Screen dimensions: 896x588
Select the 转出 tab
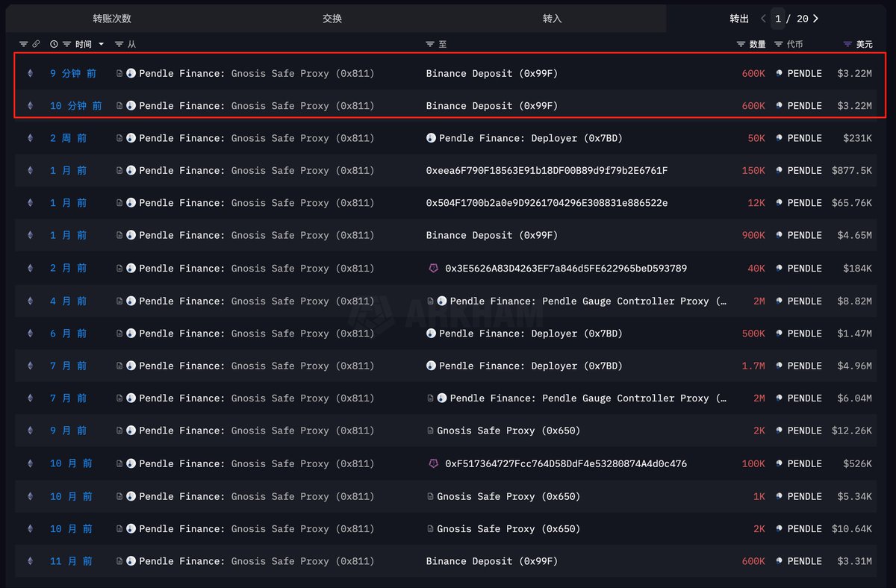pos(739,19)
